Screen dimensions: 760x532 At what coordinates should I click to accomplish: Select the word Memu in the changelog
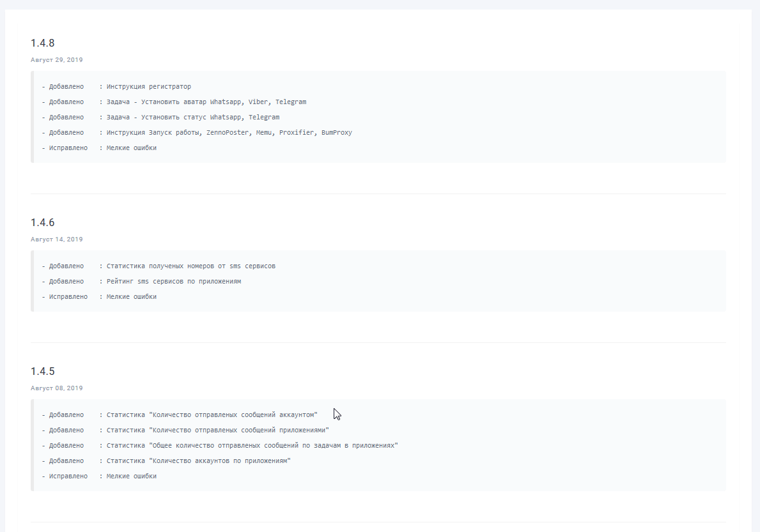(x=263, y=133)
